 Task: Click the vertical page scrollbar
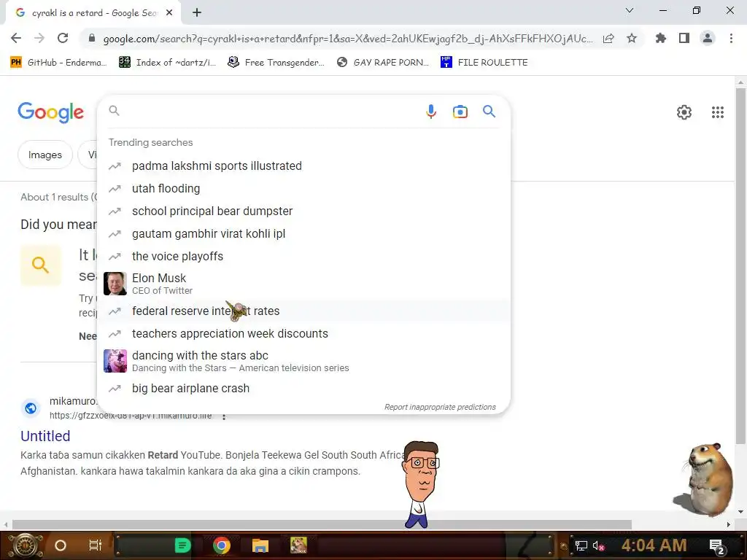click(x=740, y=267)
